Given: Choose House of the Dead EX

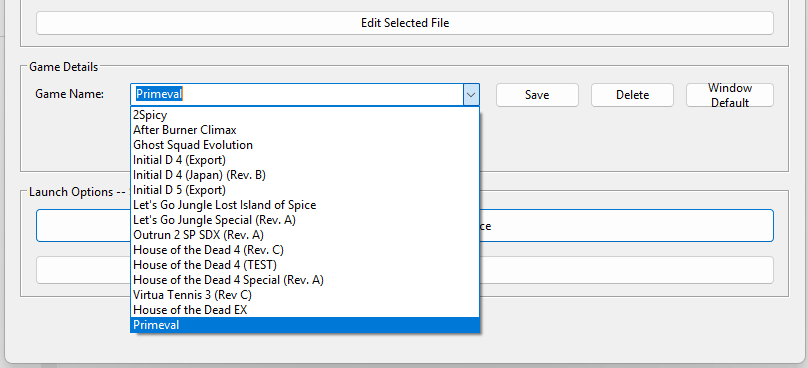Looking at the screenshot, I should point(305,310).
